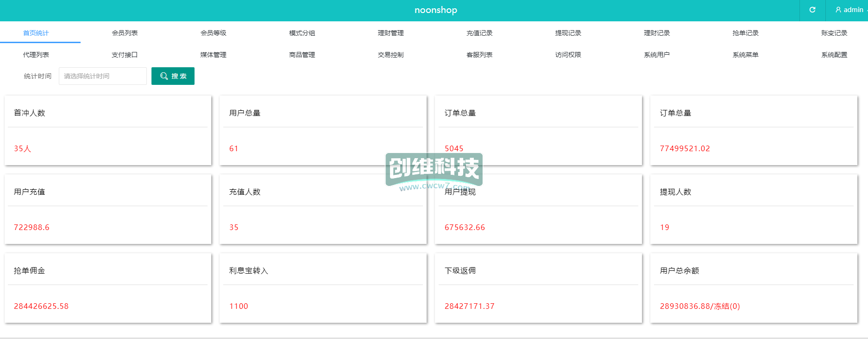The width and height of the screenshot is (868, 339).
Task: Navigate to 访问权限
Action: pos(568,55)
